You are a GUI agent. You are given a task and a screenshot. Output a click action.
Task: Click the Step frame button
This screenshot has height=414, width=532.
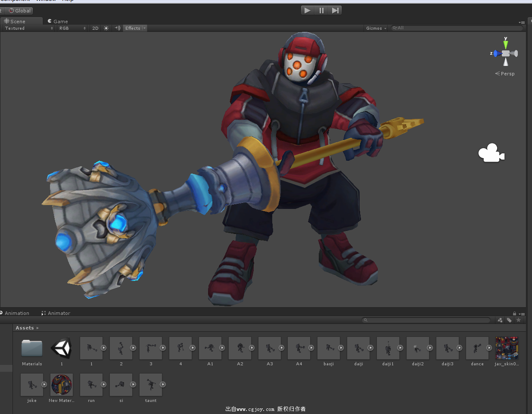pyautogui.click(x=335, y=10)
